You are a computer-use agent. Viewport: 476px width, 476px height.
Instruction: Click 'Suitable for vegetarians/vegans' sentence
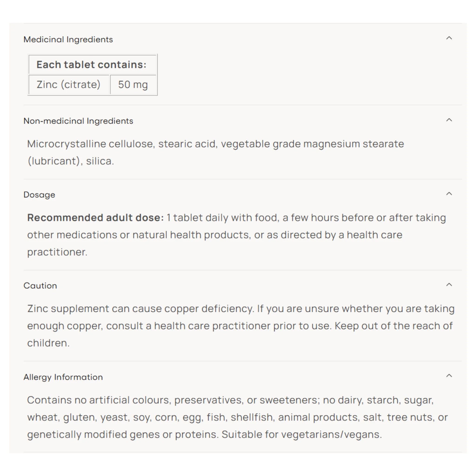pos(301,434)
